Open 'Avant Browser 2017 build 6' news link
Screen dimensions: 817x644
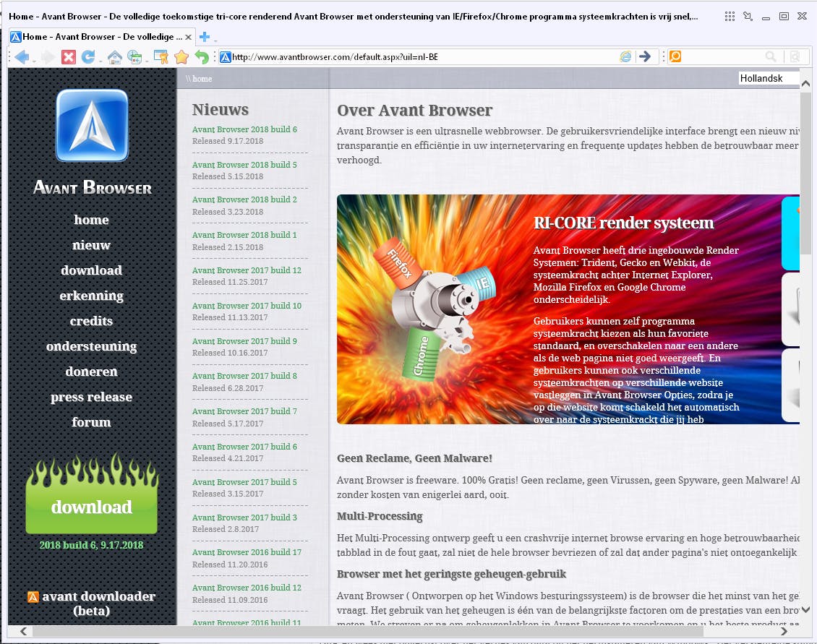(244, 447)
